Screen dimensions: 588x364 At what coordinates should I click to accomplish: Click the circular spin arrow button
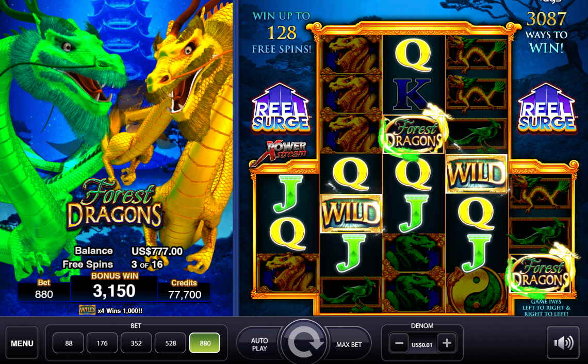point(304,343)
